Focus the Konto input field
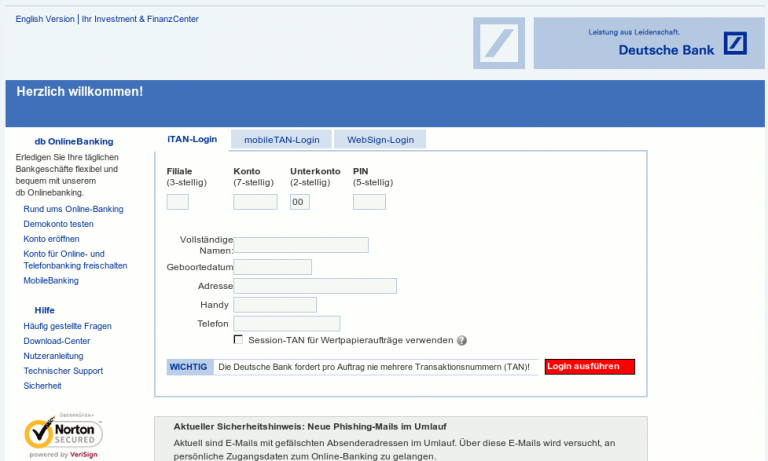Image resolution: width=768 pixels, height=461 pixels. tap(255, 202)
